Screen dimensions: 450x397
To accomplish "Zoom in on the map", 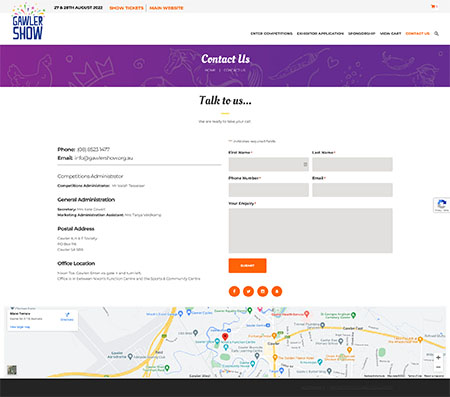I will 438,357.
